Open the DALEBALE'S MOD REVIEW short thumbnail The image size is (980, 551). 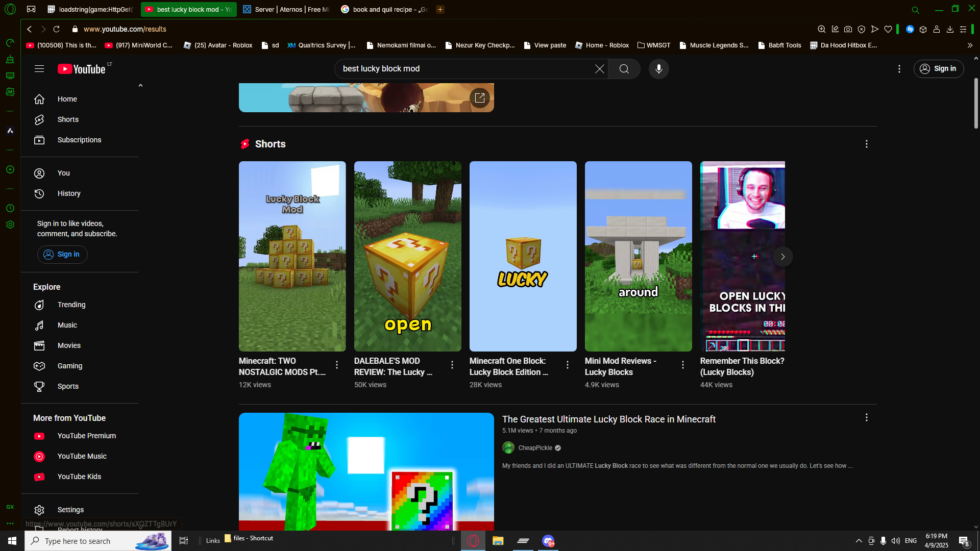[x=408, y=256]
